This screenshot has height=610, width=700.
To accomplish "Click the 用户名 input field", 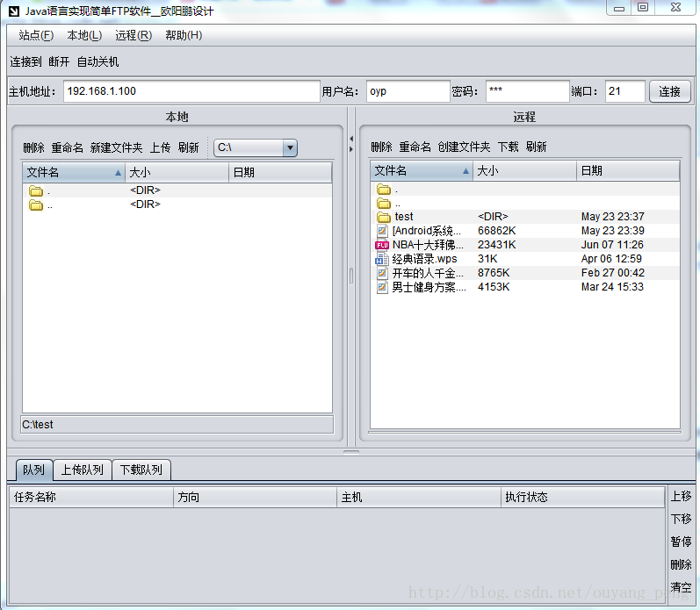I will pyautogui.click(x=408, y=91).
